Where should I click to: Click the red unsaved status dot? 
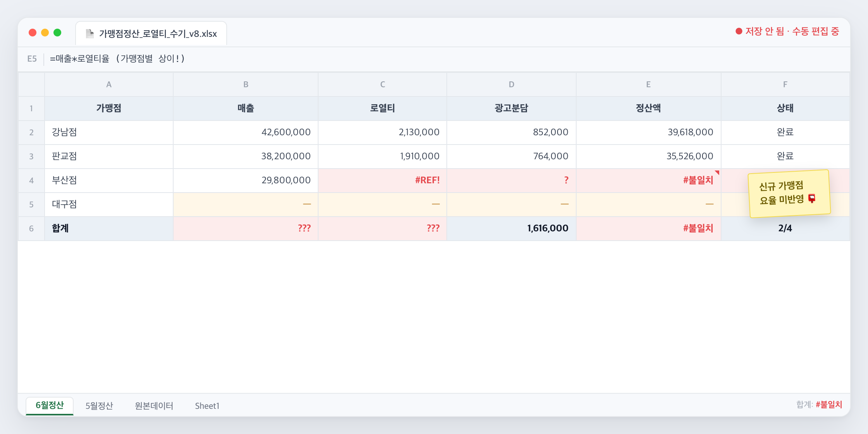pyautogui.click(x=739, y=31)
